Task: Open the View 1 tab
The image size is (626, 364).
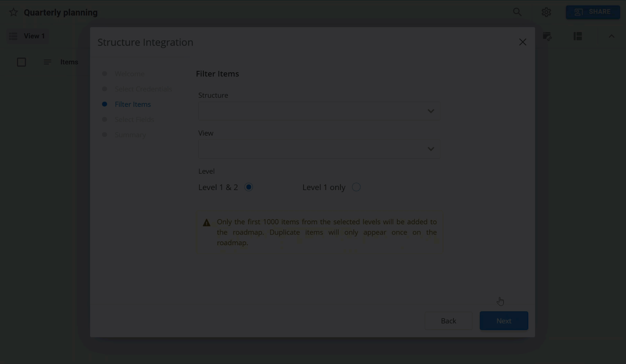Action: (27, 36)
